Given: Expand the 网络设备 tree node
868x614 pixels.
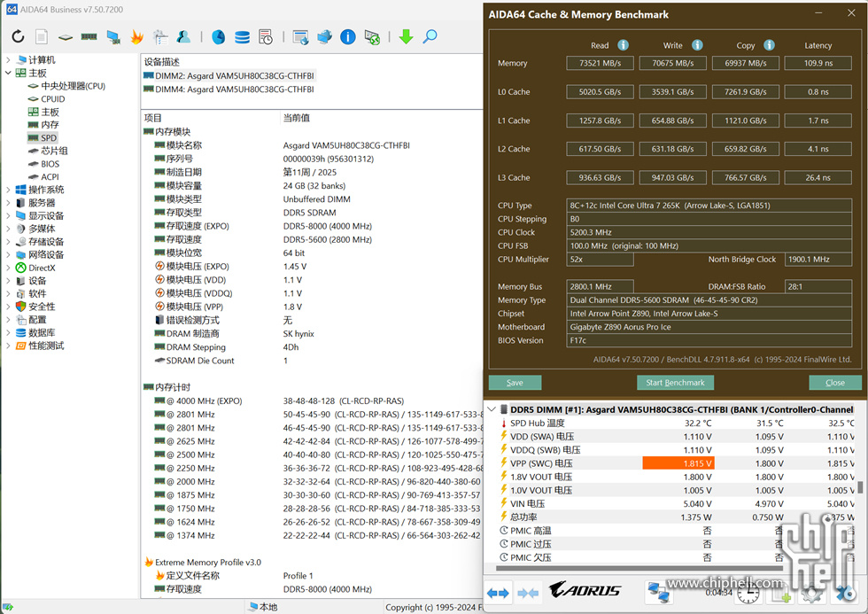Looking at the screenshot, I should click(8, 254).
